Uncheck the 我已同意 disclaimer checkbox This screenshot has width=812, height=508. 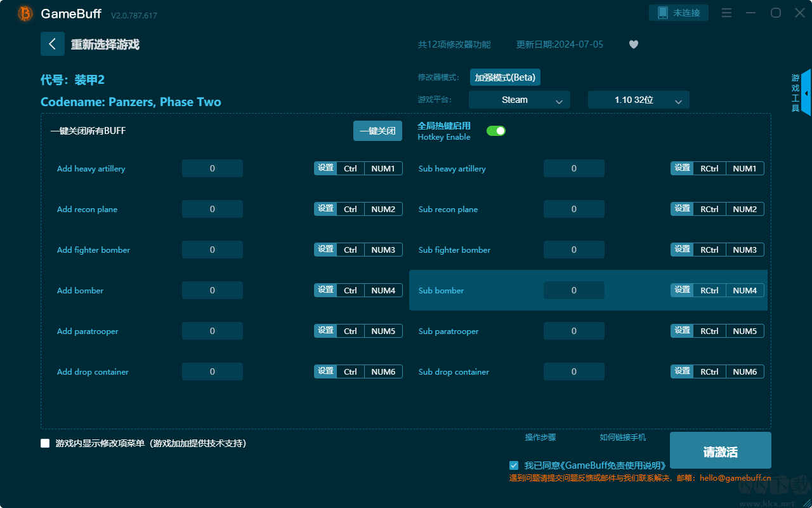pos(514,465)
